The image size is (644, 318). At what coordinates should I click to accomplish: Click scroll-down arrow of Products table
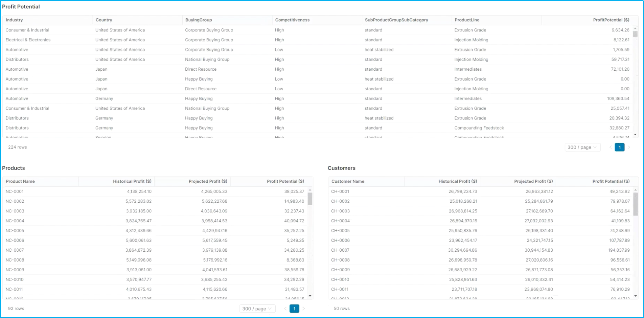point(310,296)
